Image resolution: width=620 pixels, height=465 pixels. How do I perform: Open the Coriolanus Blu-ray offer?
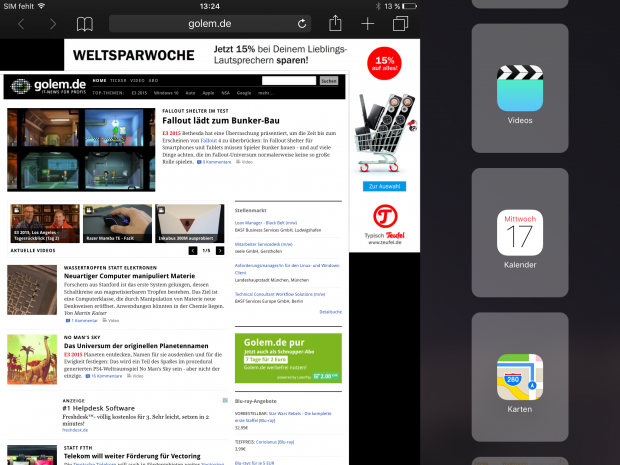[x=275, y=442]
